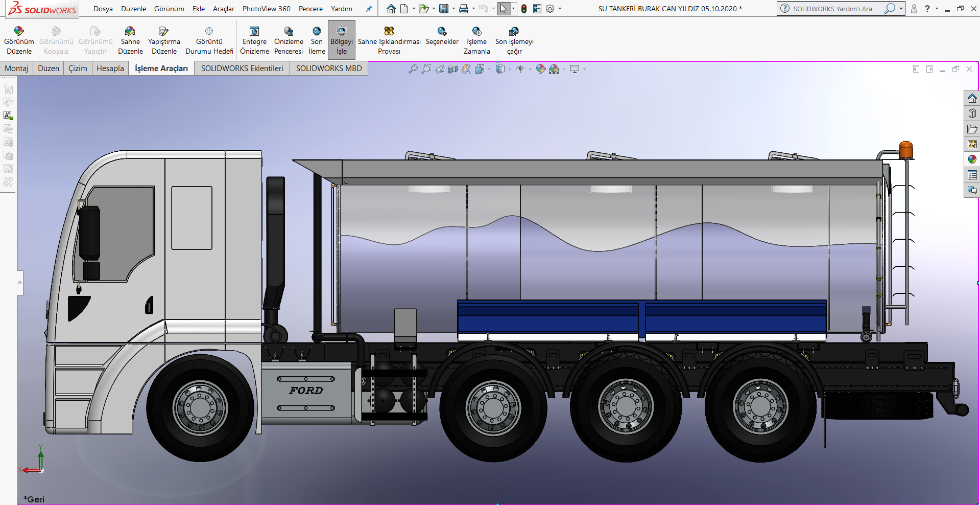The width and height of the screenshot is (980, 505).
Task: Toggle Hide/Show Items eye icon
Action: pos(520,69)
